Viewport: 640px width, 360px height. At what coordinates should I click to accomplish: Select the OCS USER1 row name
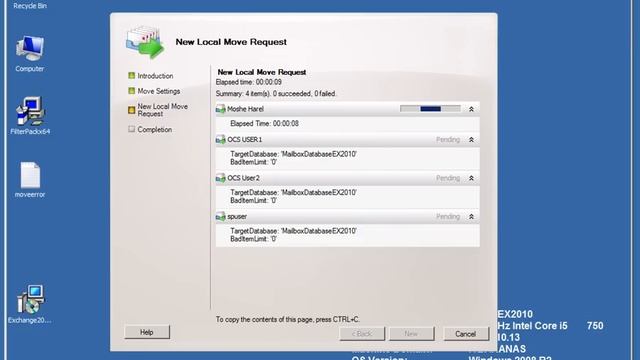(x=244, y=140)
